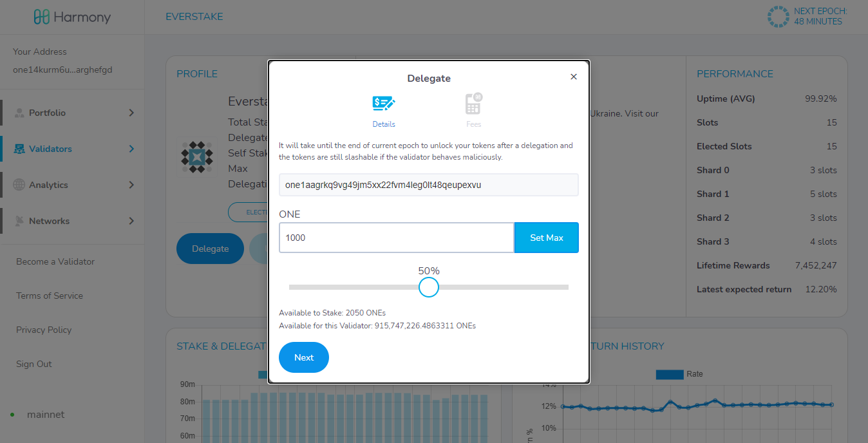Open the Privacy Policy link
This screenshot has width=868, height=443.
click(x=44, y=330)
